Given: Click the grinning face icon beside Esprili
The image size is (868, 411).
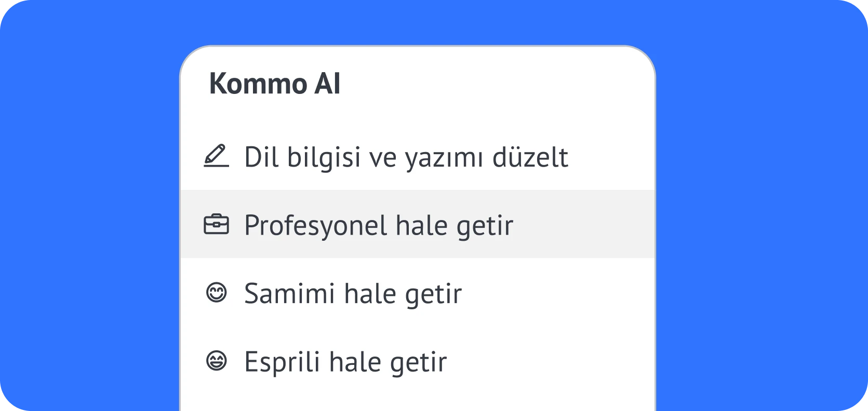Looking at the screenshot, I should pyautogui.click(x=216, y=361).
